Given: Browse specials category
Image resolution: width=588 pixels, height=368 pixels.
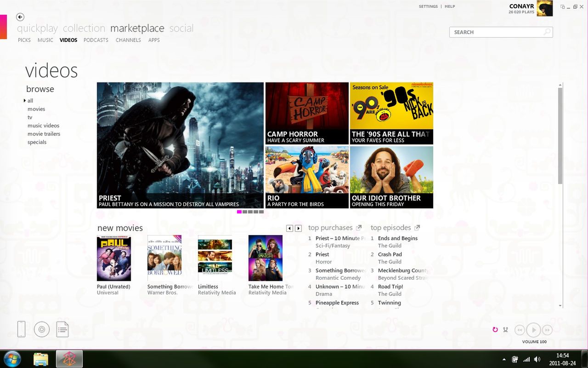Looking at the screenshot, I should (x=37, y=142).
